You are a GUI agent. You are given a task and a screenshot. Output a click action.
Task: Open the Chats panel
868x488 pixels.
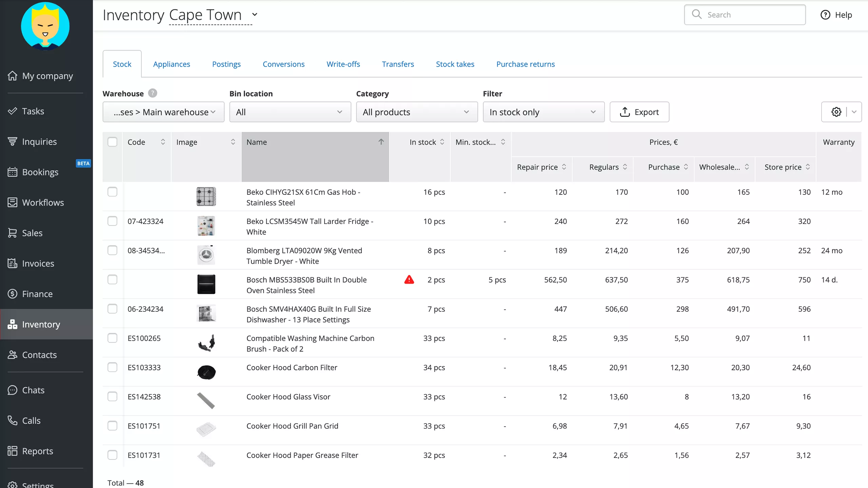click(x=33, y=390)
